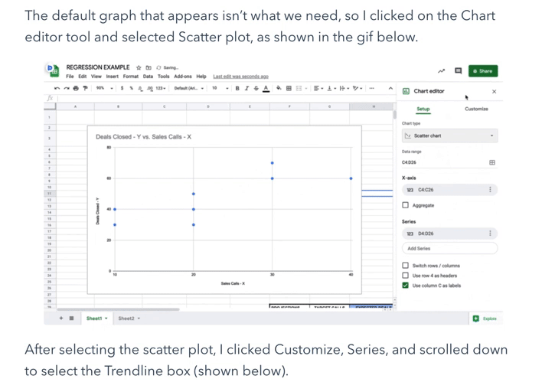Click the scatter chart title text
The image size is (542, 392).
coord(143,137)
